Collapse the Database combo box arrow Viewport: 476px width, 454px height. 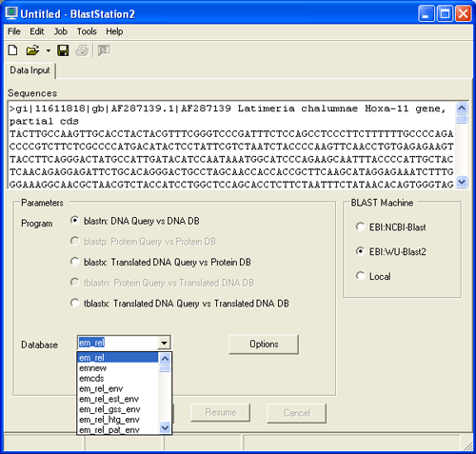coord(164,343)
